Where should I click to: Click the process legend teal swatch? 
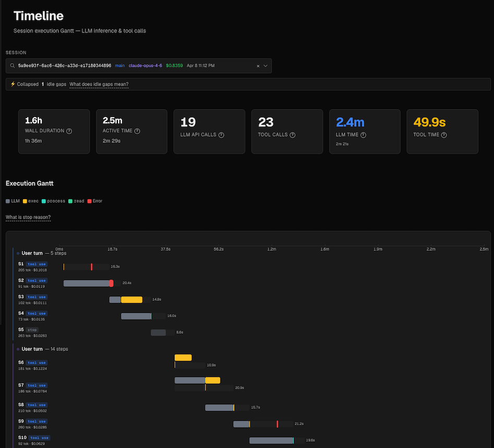pyautogui.click(x=44, y=201)
